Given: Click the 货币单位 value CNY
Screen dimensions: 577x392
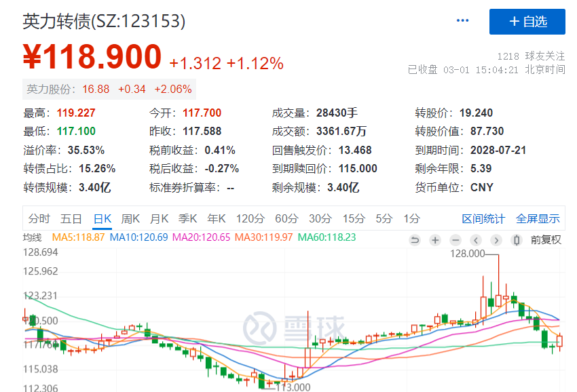Looking at the screenshot, I should point(482,188).
